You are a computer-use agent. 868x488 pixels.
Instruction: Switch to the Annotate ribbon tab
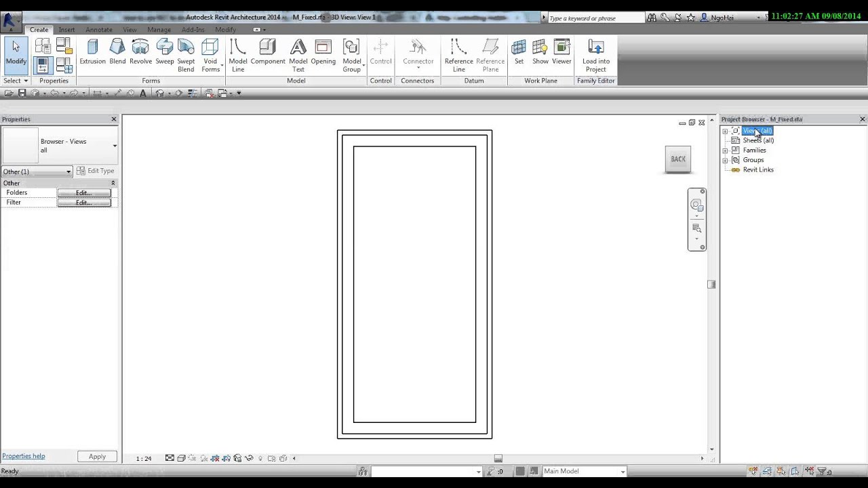point(99,30)
